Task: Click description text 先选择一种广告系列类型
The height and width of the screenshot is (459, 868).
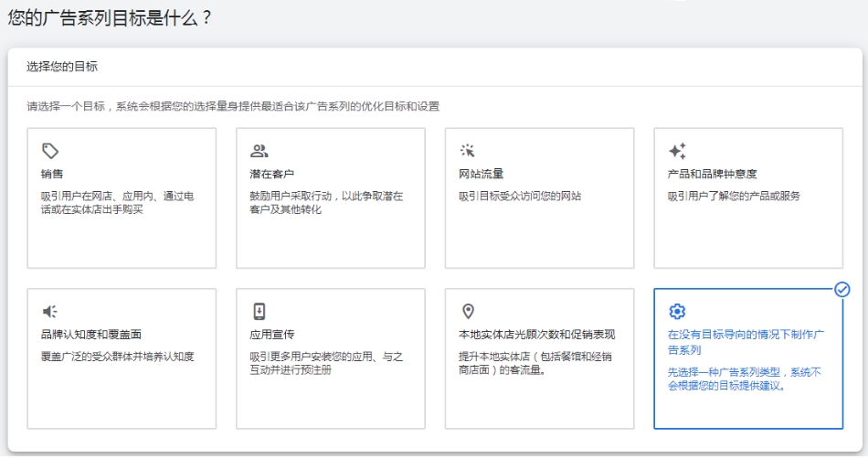Action: [744, 379]
